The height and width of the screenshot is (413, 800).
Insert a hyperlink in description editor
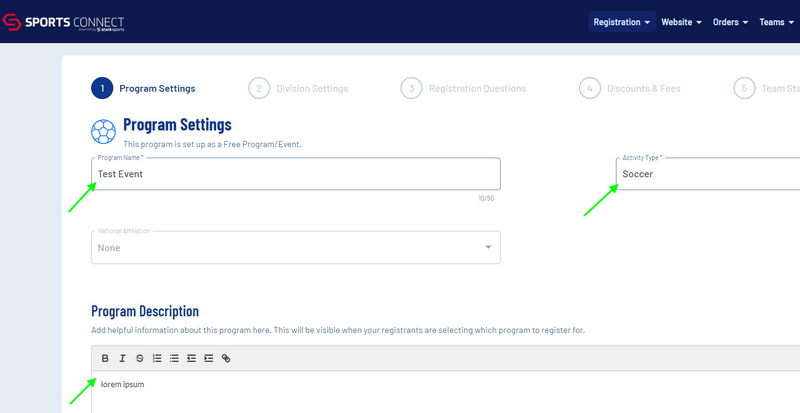click(x=226, y=358)
